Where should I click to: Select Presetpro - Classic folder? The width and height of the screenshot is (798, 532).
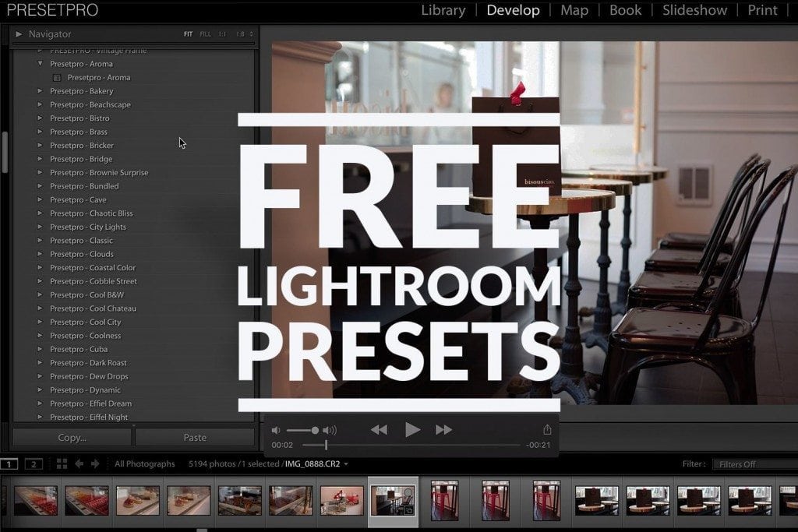pyautogui.click(x=81, y=240)
